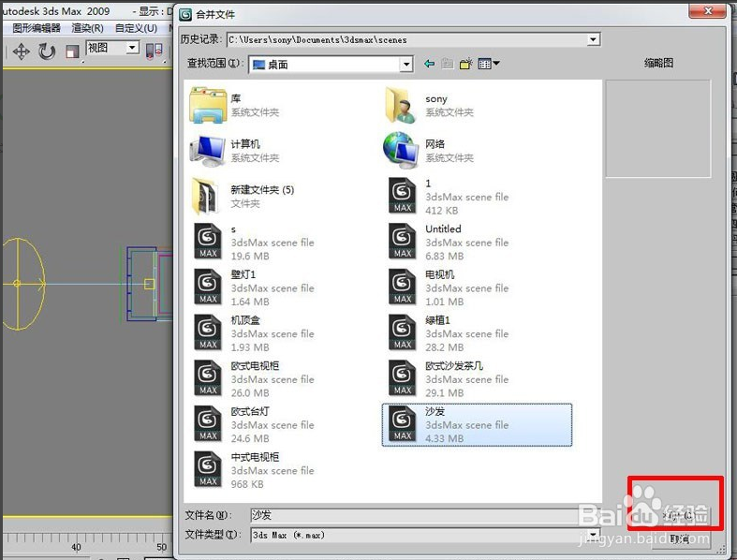Select the 电视机 scene file

[x=449, y=287]
